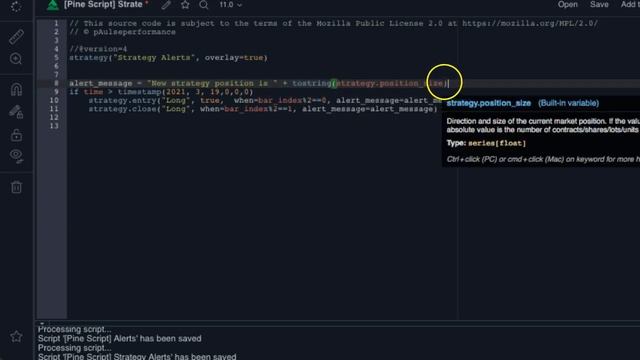Screen dimensions: 640x360
Task: Open find in script search icon
Action: pyautogui.click(x=204, y=5)
